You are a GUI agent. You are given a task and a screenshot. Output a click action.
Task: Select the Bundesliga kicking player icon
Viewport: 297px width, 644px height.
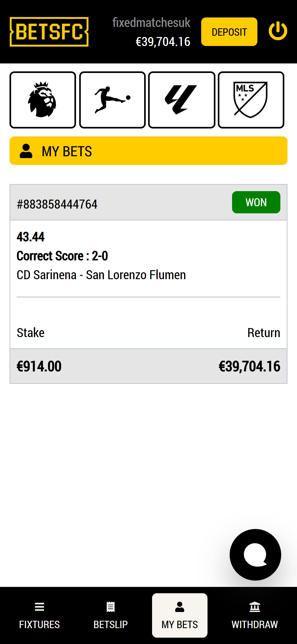[112, 100]
